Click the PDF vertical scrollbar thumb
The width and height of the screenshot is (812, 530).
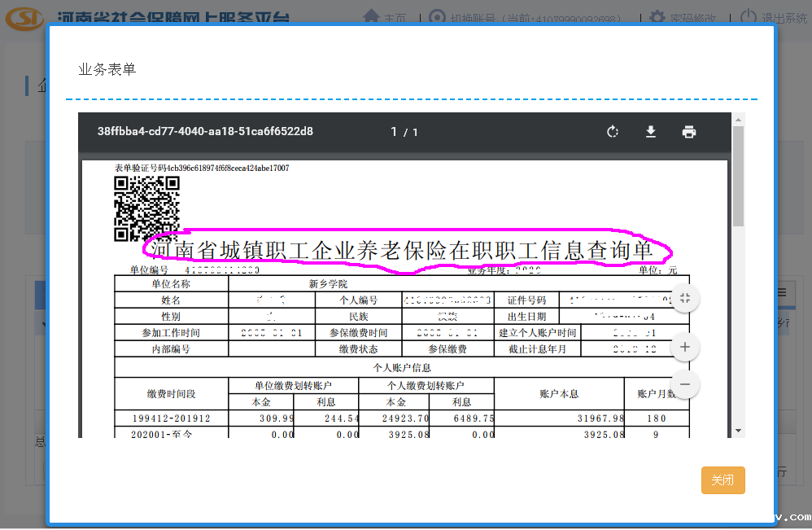(x=739, y=176)
